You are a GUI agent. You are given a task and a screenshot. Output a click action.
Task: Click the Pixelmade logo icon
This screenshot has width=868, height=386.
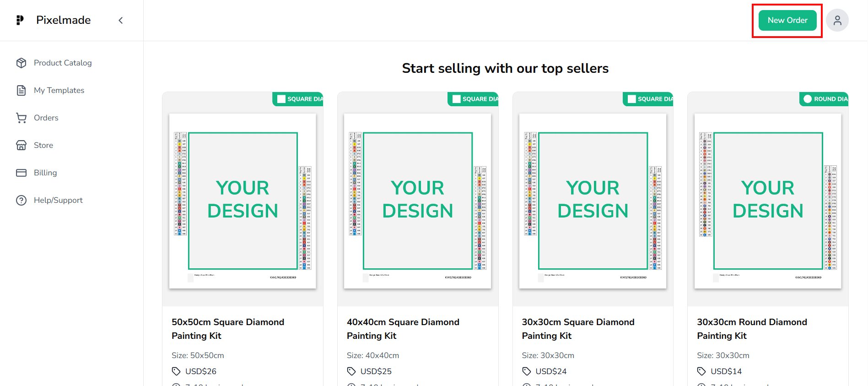coord(20,20)
